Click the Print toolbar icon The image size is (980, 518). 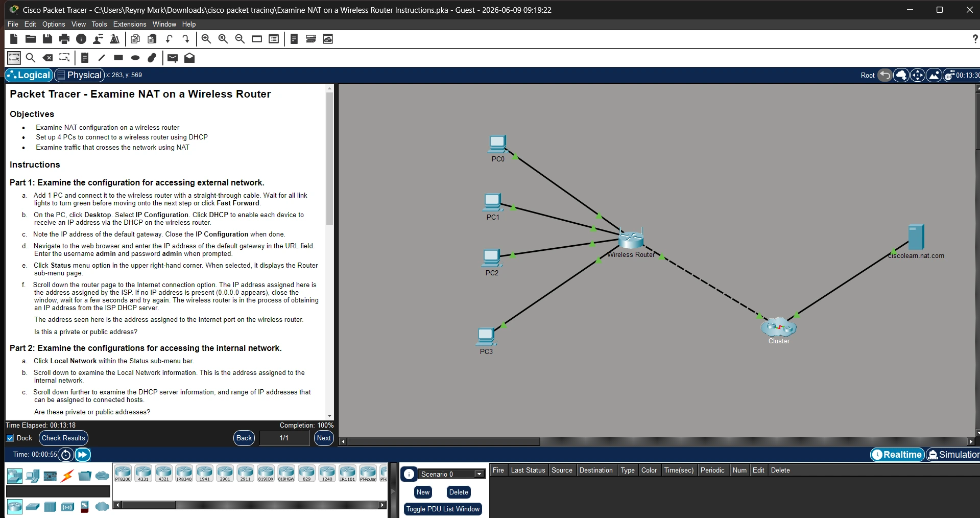click(x=64, y=39)
